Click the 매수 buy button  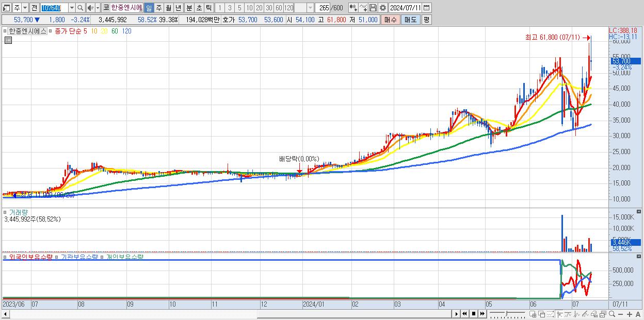click(x=391, y=20)
